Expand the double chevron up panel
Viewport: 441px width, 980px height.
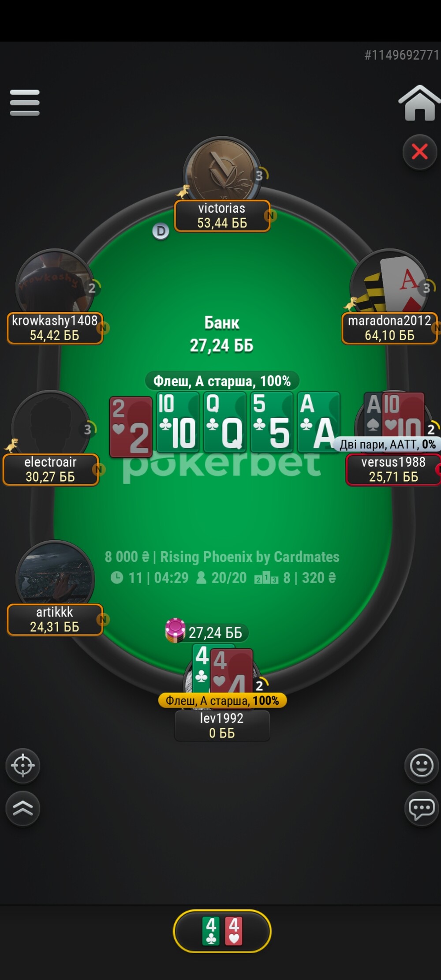[23, 808]
